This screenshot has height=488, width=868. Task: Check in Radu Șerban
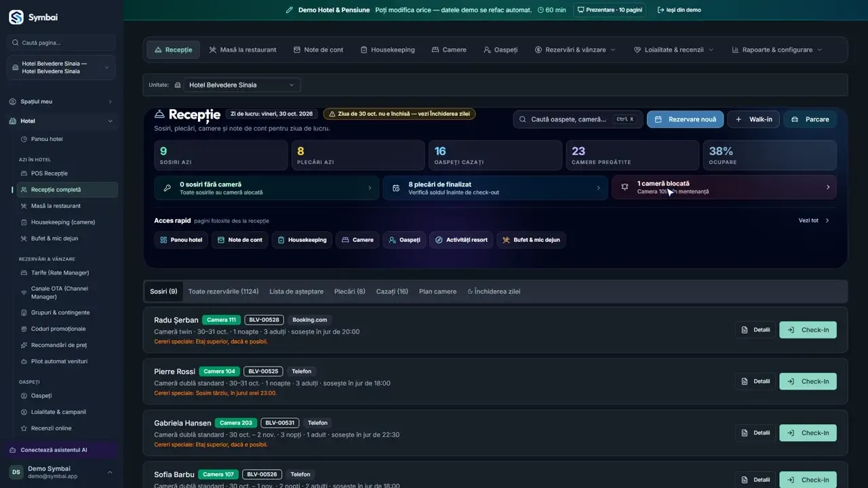(x=808, y=330)
